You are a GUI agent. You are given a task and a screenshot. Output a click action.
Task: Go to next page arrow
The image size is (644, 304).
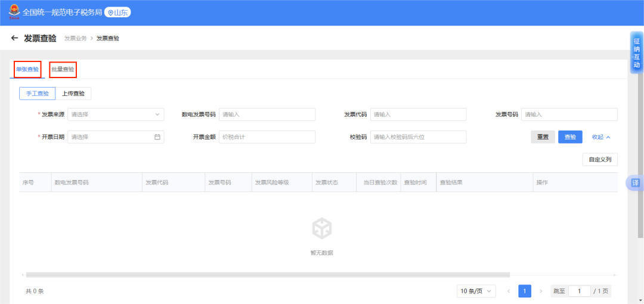click(541, 291)
